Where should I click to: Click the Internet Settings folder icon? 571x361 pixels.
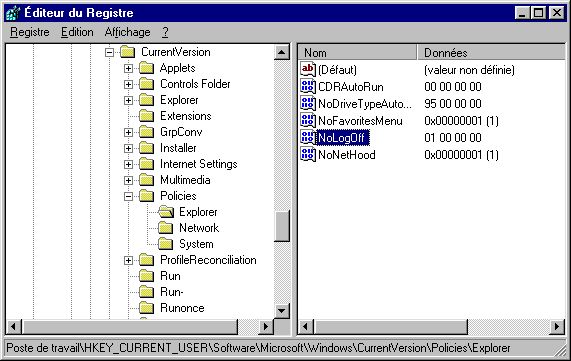tap(147, 164)
